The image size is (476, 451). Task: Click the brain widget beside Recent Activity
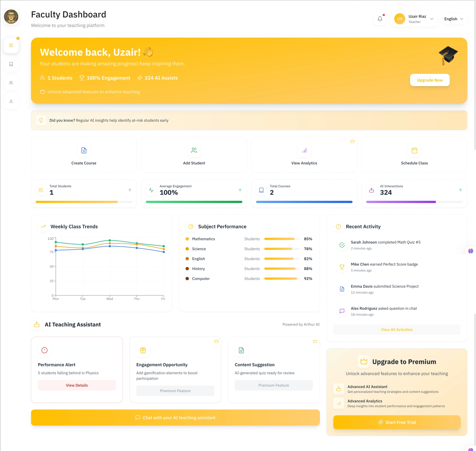[x=471, y=251]
